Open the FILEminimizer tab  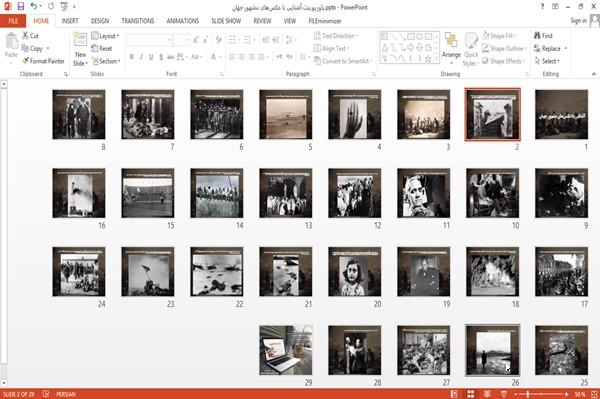(325, 21)
